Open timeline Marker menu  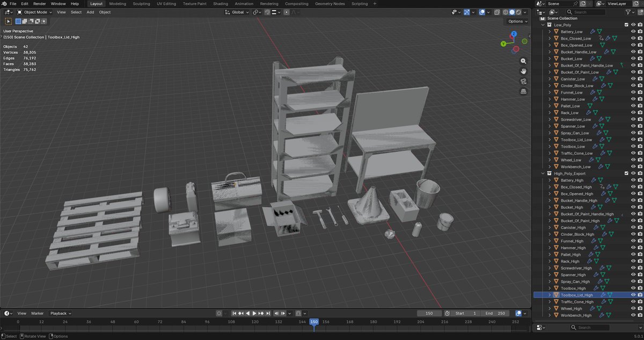coord(37,313)
